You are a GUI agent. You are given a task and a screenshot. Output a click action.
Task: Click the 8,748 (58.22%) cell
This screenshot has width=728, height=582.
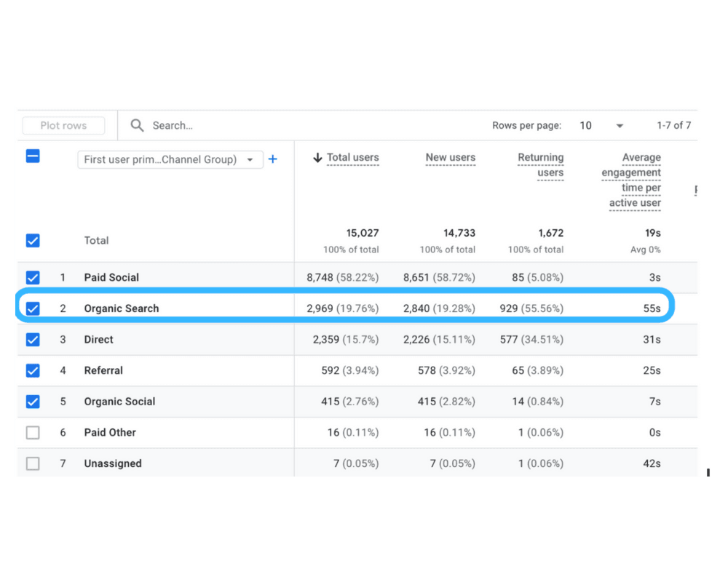pyautogui.click(x=343, y=277)
